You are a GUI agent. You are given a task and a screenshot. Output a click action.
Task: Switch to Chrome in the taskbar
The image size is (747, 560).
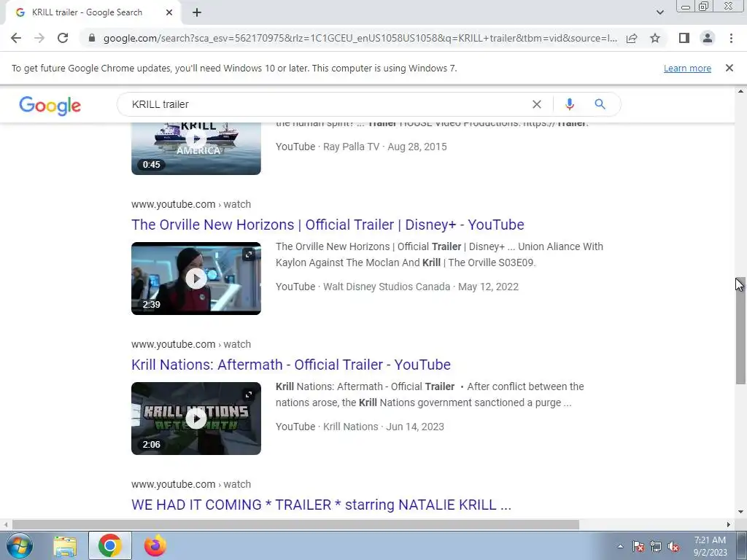[109, 545]
